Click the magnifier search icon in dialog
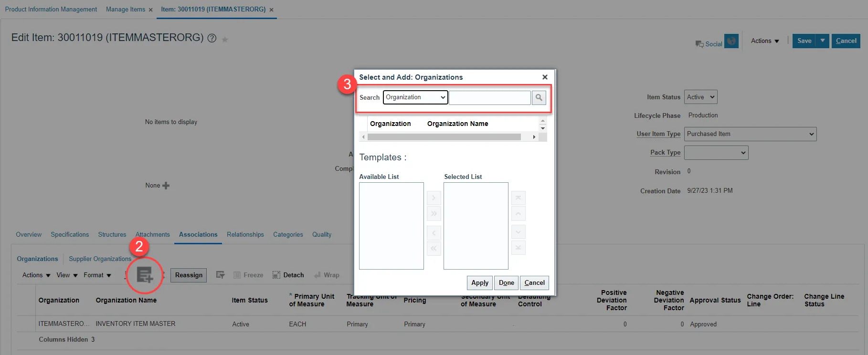 539,97
